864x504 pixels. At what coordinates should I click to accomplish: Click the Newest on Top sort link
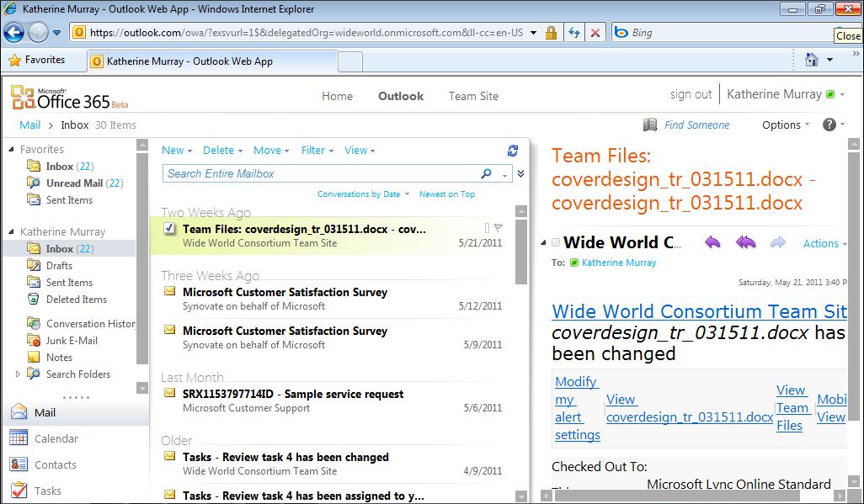(447, 194)
